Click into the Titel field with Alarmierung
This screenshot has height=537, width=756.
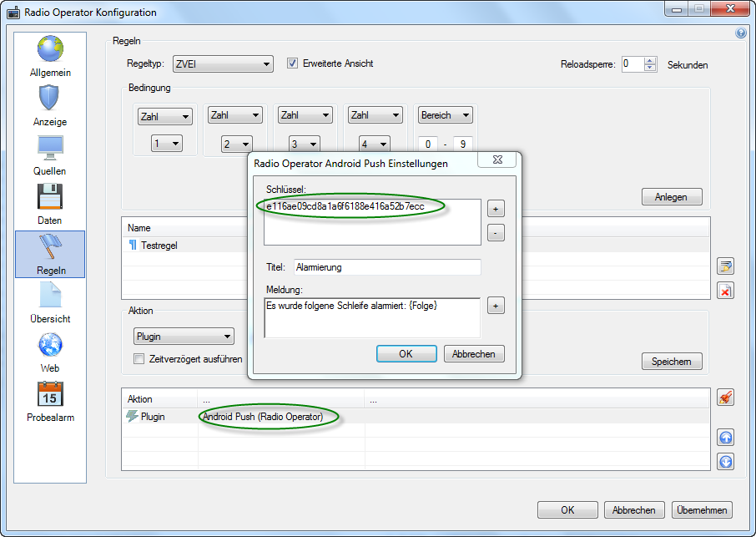coord(387,267)
